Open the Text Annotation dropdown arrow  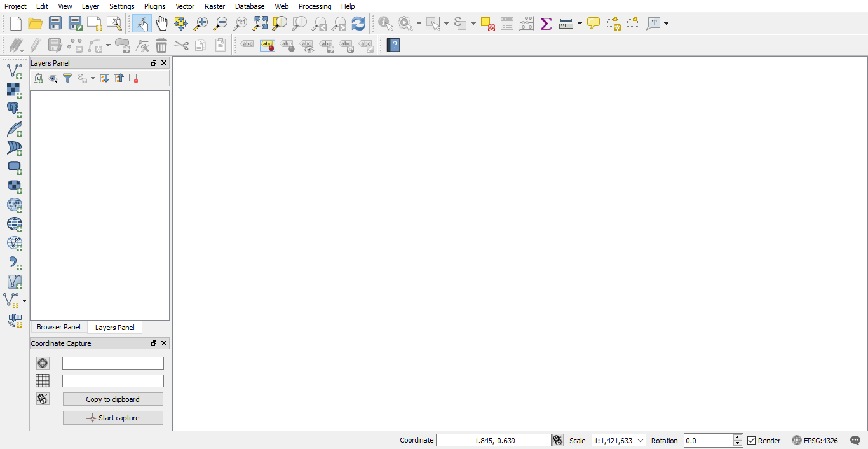[666, 24]
